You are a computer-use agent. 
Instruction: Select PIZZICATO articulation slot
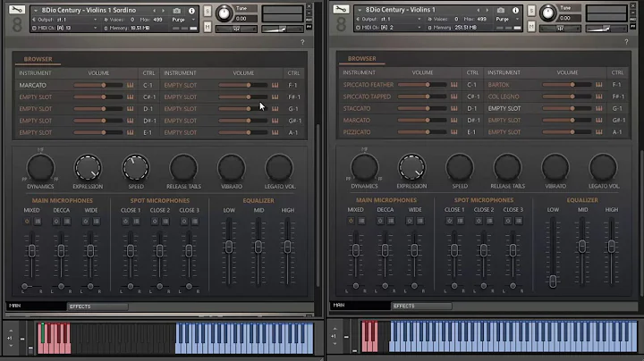tap(357, 132)
